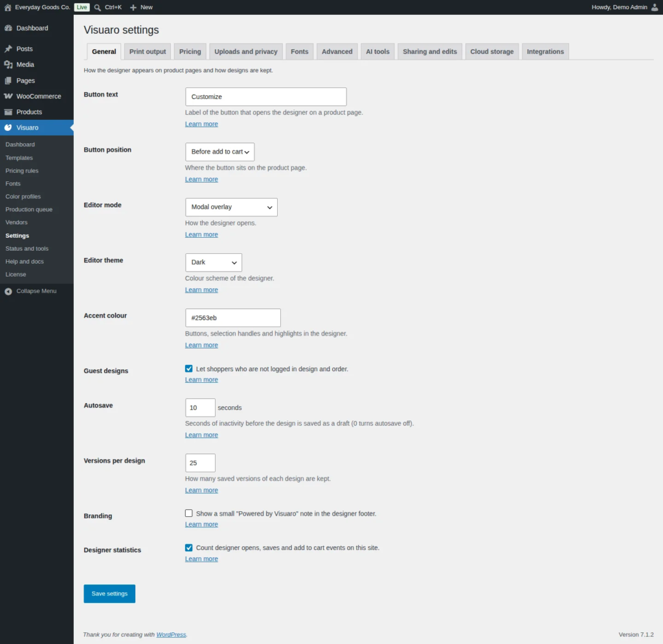The width and height of the screenshot is (663, 644).
Task: Click the Button text input field
Action: [266, 97]
